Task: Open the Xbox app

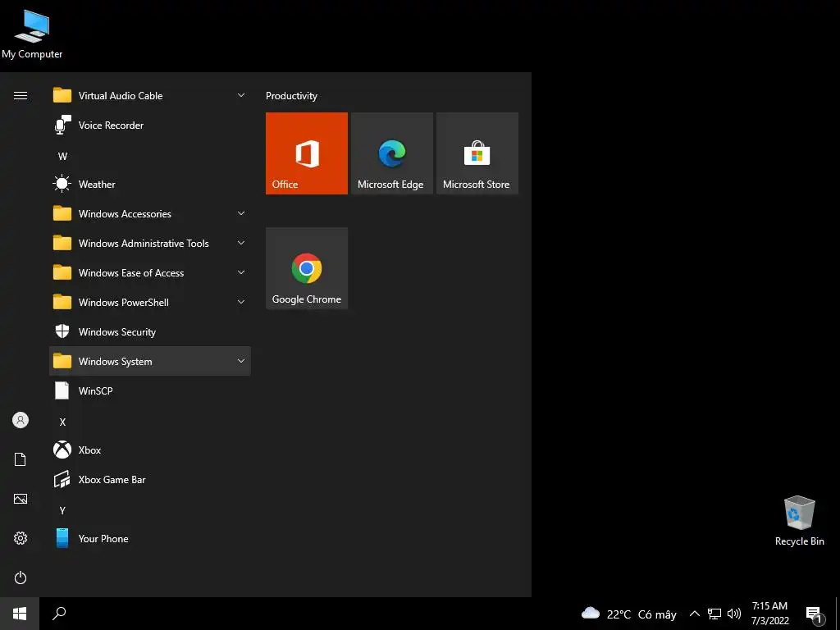Action: click(x=150, y=450)
